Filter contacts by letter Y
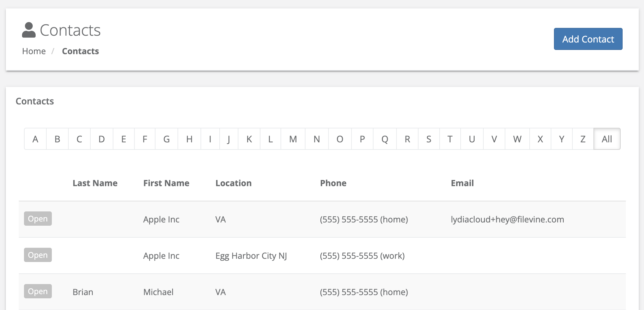Screen dimensions: 644x310 (562, 139)
